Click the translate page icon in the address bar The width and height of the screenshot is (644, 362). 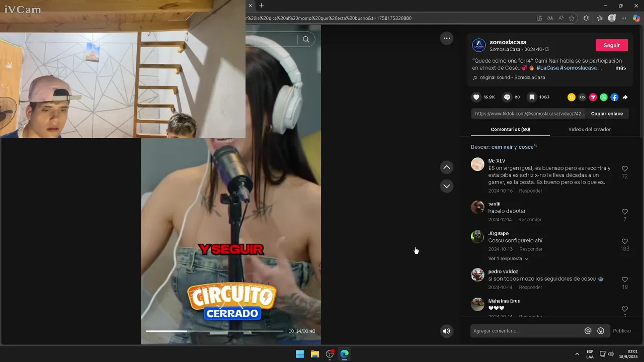pos(550,18)
